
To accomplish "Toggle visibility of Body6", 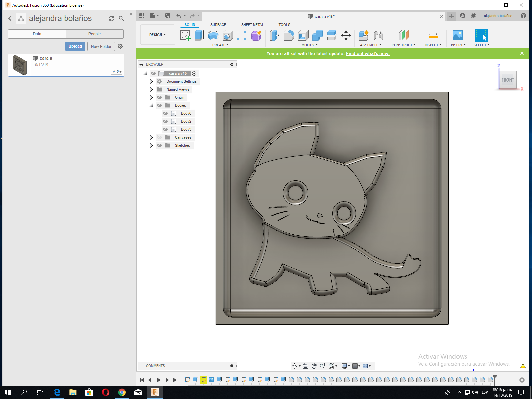I will point(165,113).
